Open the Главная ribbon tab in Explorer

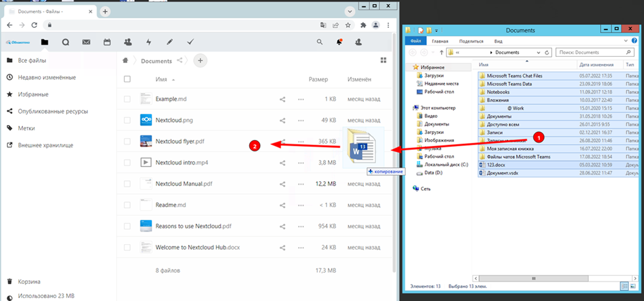tap(440, 41)
